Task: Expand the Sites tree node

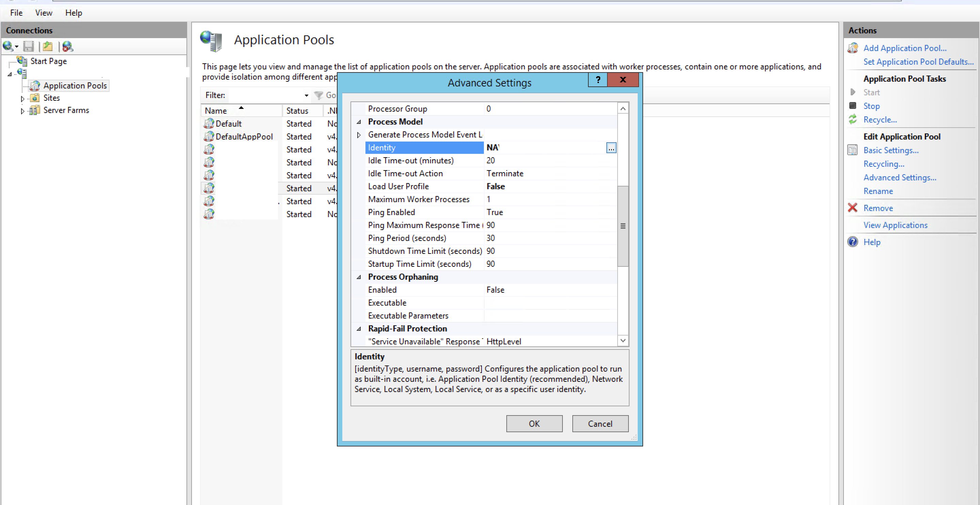Action: (22, 99)
